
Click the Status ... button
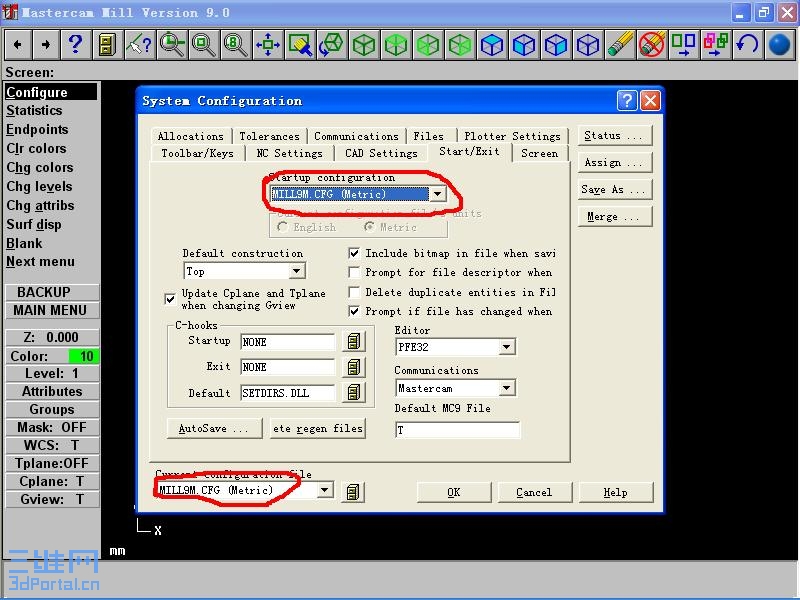tap(615, 135)
